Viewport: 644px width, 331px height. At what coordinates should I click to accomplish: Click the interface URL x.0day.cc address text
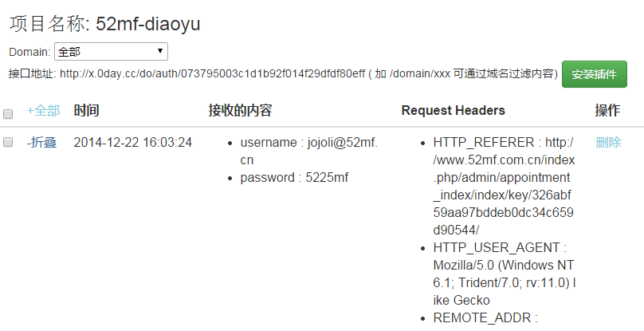pyautogui.click(x=212, y=73)
